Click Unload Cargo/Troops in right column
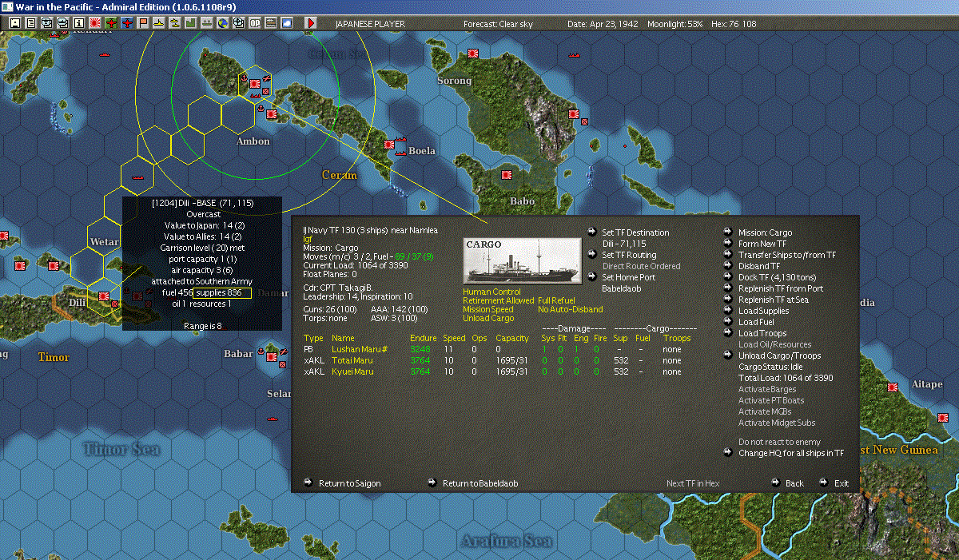 point(779,355)
